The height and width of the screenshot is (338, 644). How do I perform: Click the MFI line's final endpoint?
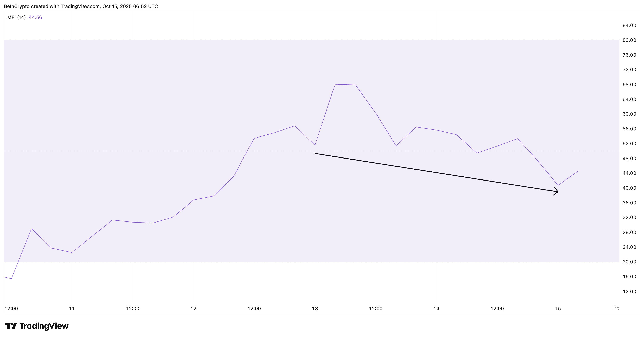[x=578, y=171]
